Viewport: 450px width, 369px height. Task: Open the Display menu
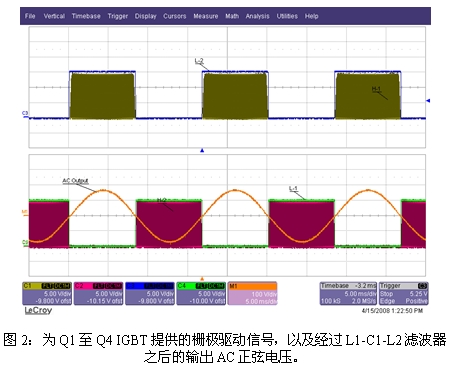(x=145, y=16)
